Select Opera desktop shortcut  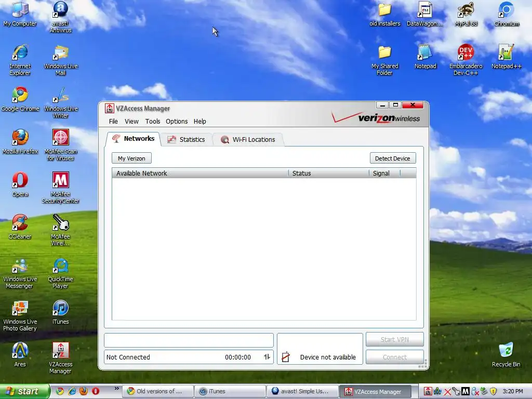20,184
